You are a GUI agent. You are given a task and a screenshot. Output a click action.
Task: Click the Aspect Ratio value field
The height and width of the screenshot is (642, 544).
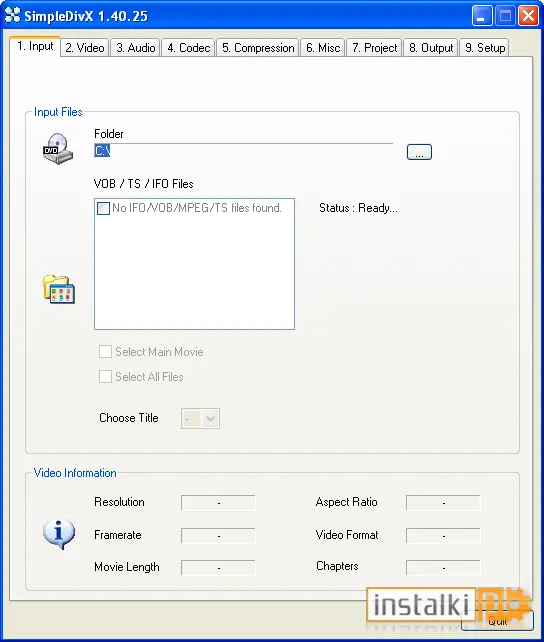click(x=443, y=502)
